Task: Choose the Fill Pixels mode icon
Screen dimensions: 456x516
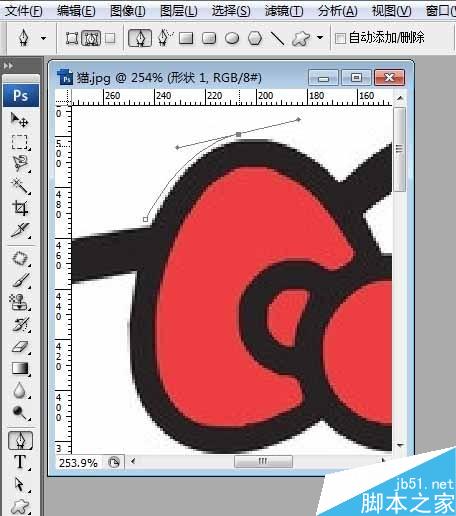Action: (110, 38)
